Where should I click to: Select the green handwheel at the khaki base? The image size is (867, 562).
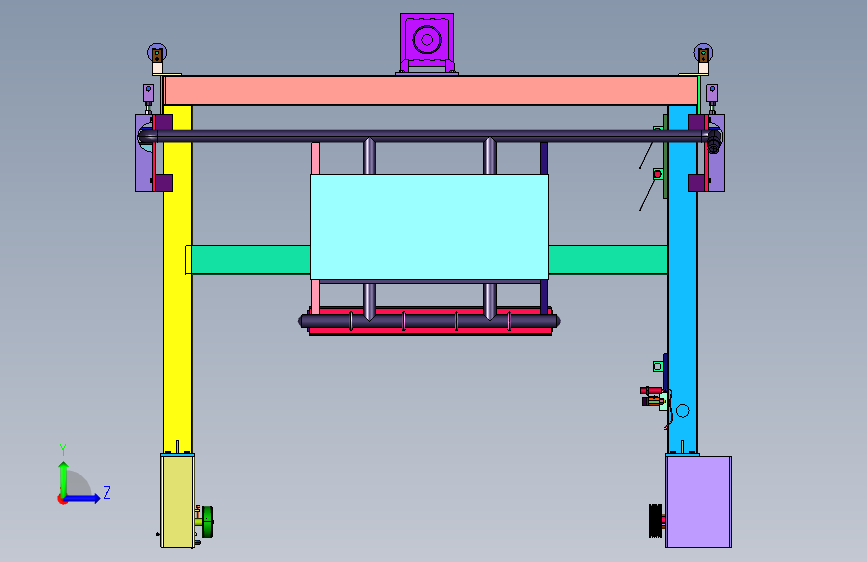tap(207, 522)
